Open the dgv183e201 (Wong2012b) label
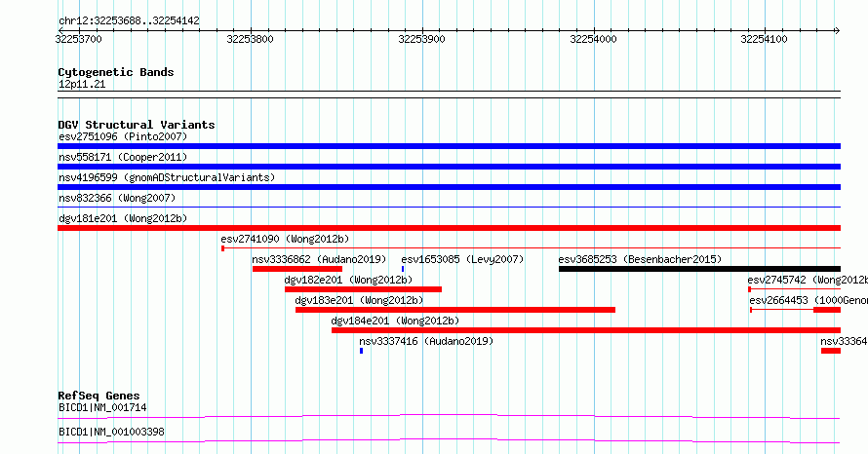 [359, 300]
